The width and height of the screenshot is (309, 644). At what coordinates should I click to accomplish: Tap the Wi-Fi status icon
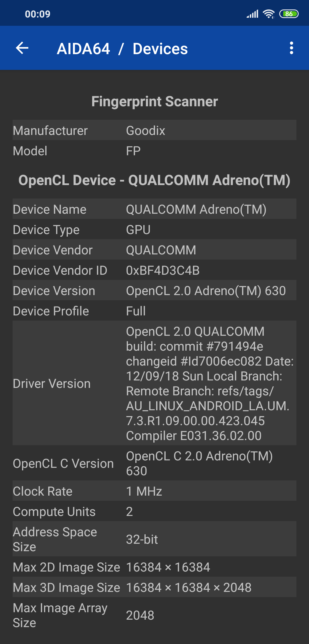(x=269, y=14)
